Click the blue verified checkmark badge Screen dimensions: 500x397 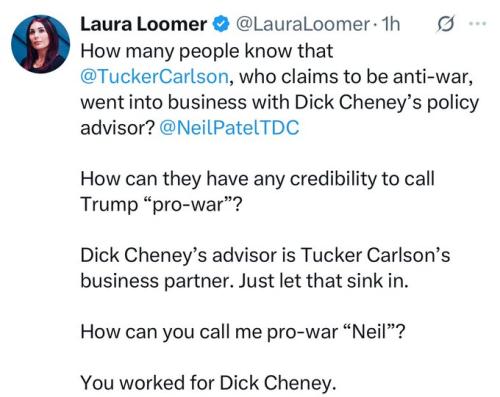coord(221,25)
